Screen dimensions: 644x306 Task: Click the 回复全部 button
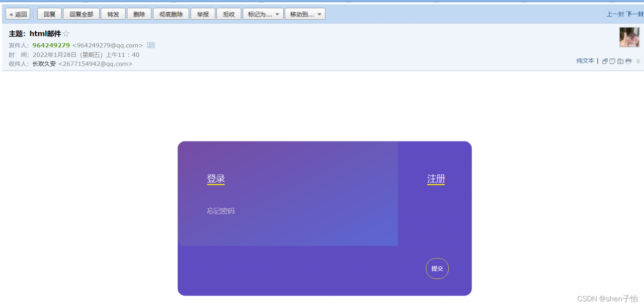[x=81, y=14]
